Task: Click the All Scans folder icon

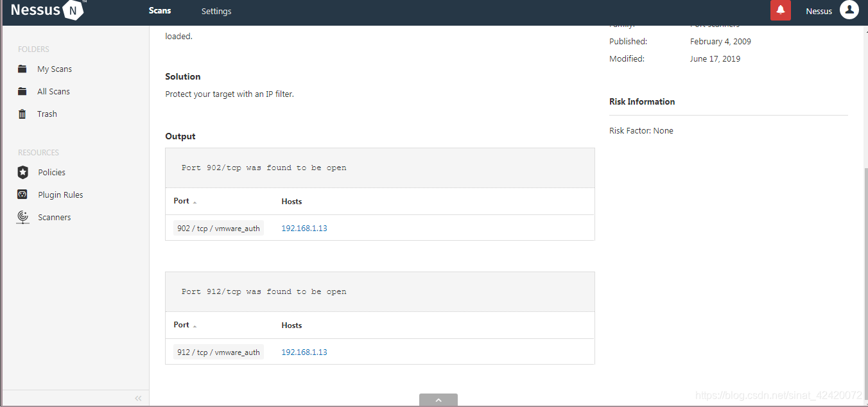Action: [x=22, y=91]
